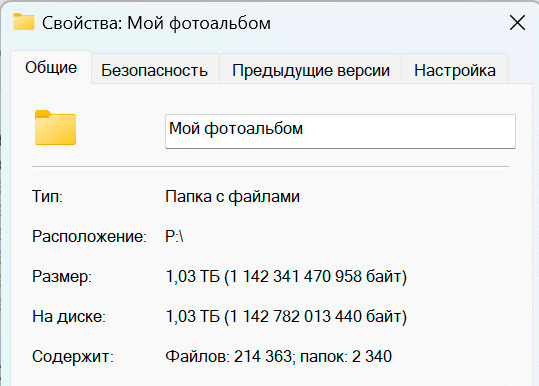539x386 pixels.
Task: Click the small folder icon in title bar
Action: pos(24,22)
